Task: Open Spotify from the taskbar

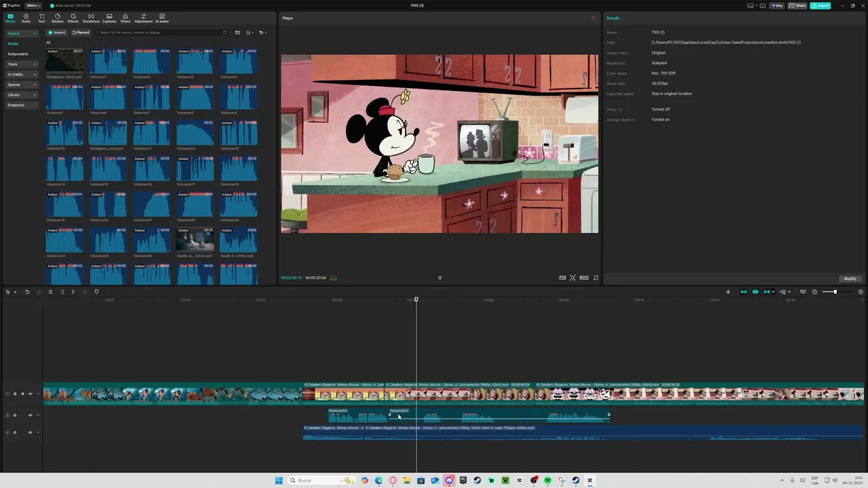Action: [548, 481]
